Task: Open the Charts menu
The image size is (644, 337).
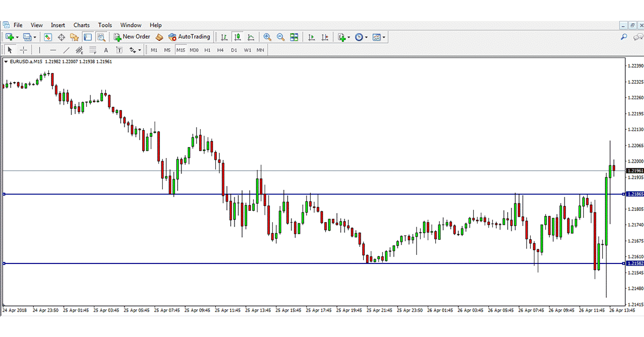Action: tap(81, 25)
